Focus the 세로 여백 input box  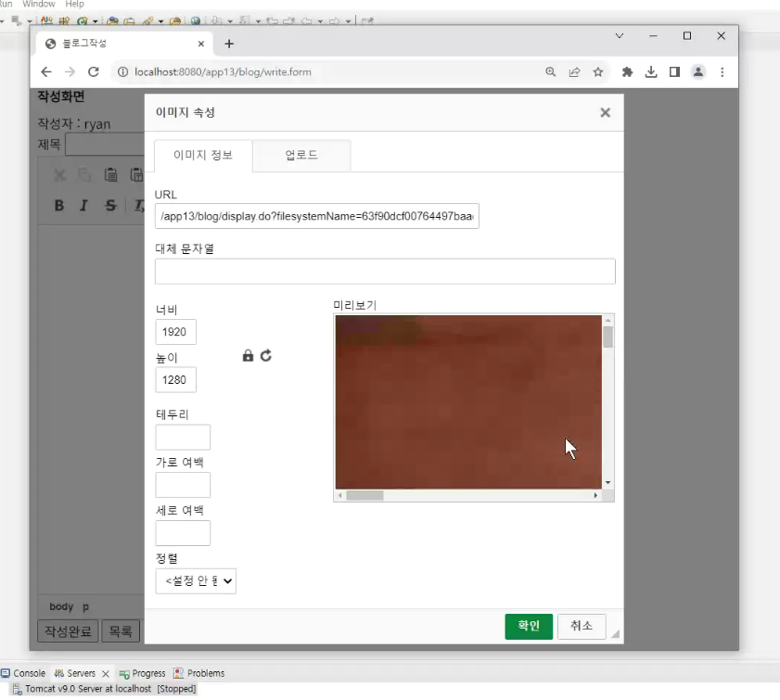click(x=183, y=533)
